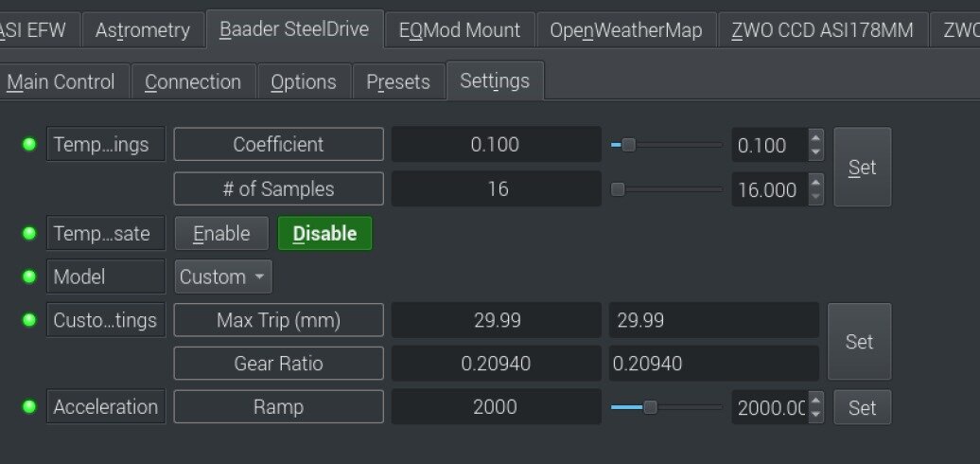Screen dimensions: 980x464
Task: Enable temperature compensation
Action: pos(221,233)
